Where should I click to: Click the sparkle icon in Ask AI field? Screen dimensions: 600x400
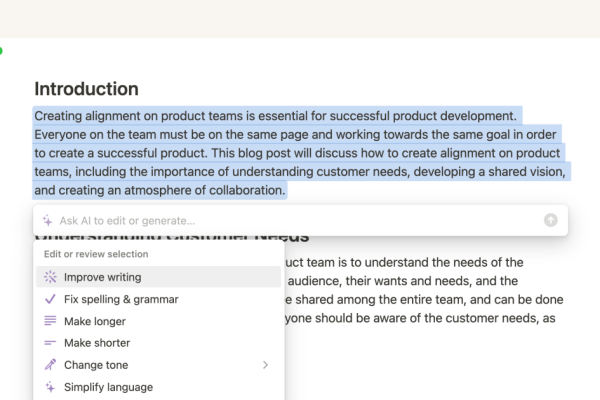[47, 220]
